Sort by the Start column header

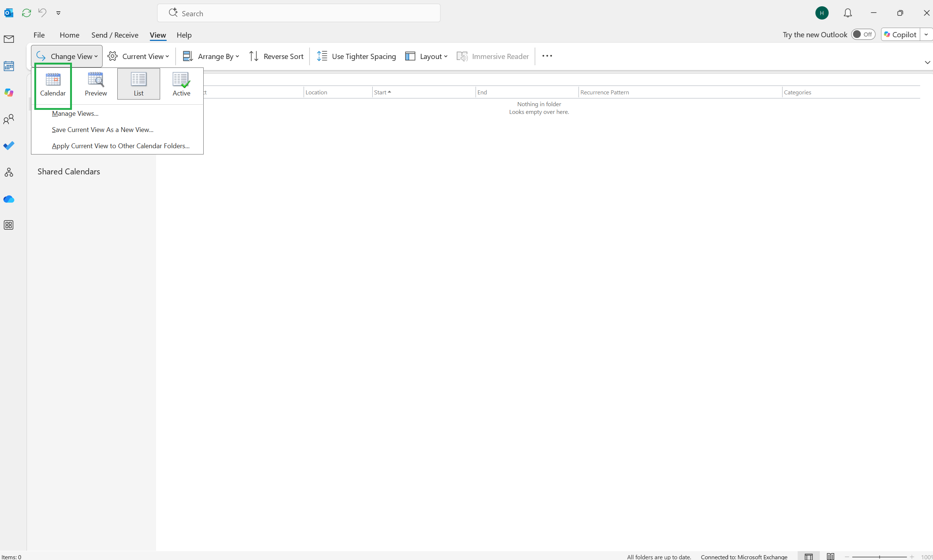coord(423,92)
